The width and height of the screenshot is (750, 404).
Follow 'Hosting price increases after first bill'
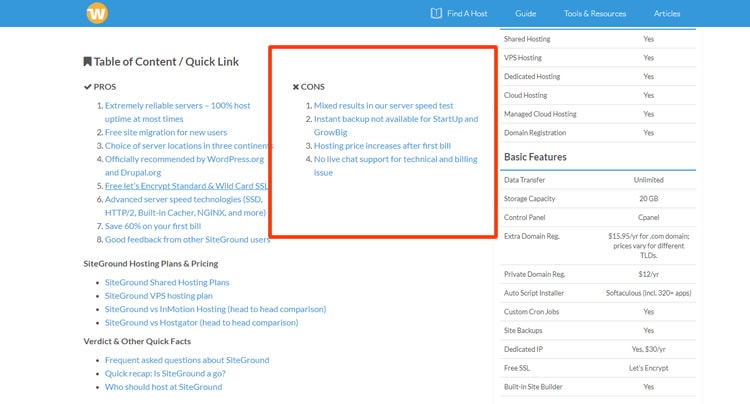[382, 145]
